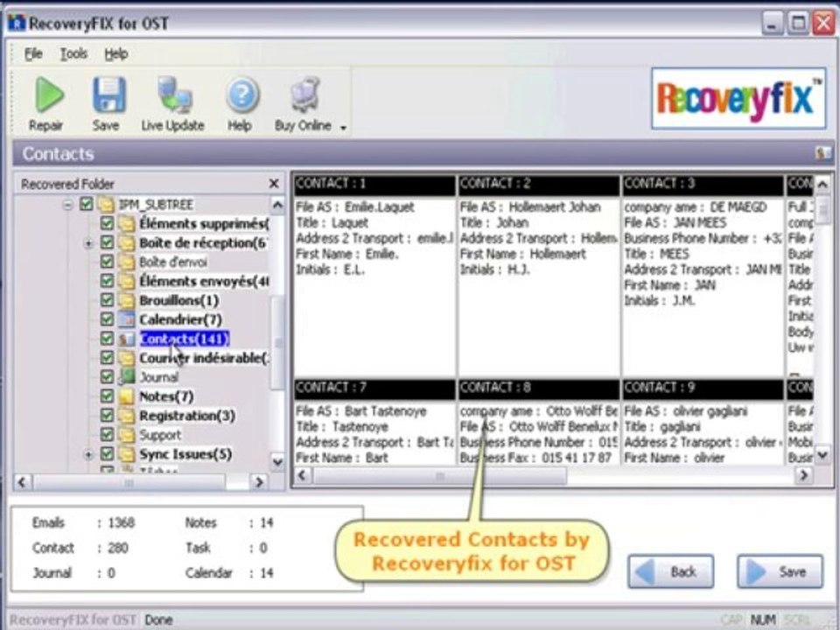Uncheck the Boîte de réception checkbox
The image size is (840, 630).
[x=107, y=242]
